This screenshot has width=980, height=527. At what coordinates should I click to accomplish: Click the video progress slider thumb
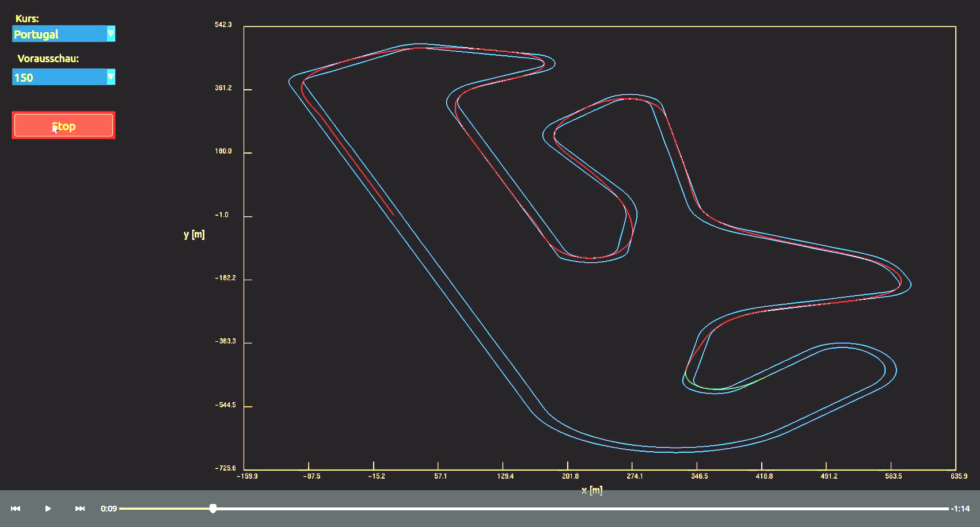[x=213, y=509]
